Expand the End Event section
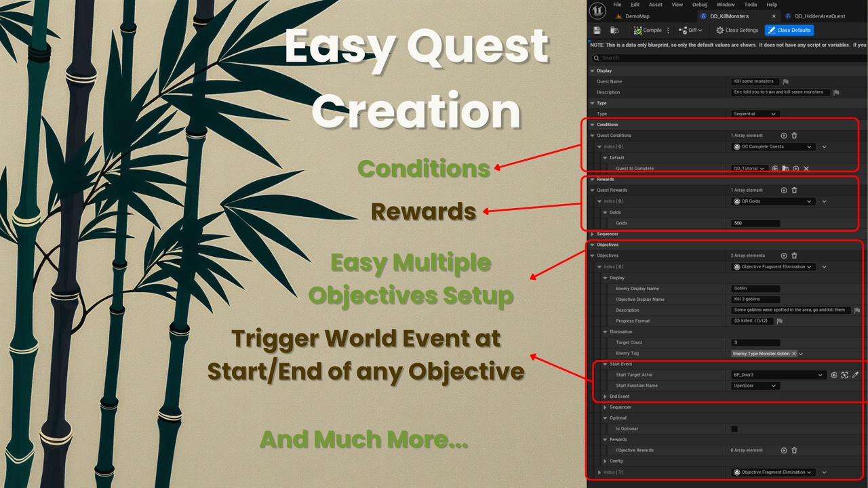 pyautogui.click(x=605, y=396)
